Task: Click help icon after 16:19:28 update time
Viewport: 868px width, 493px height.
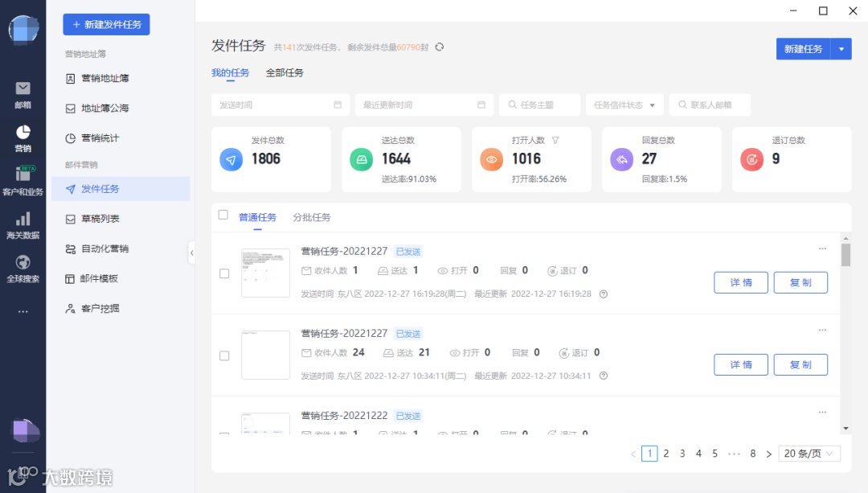Action: (604, 294)
